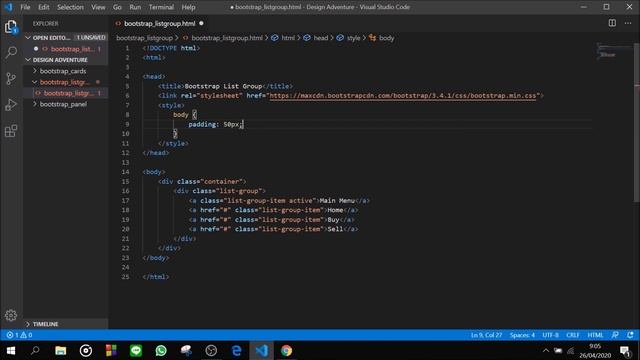
Task: Open the Selection menu
Action: (70, 7)
